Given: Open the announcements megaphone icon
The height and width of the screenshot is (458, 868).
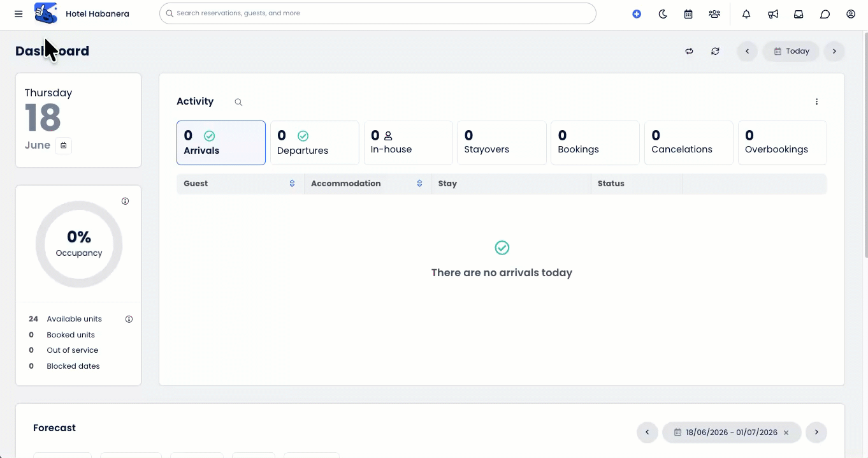Looking at the screenshot, I should (772, 14).
